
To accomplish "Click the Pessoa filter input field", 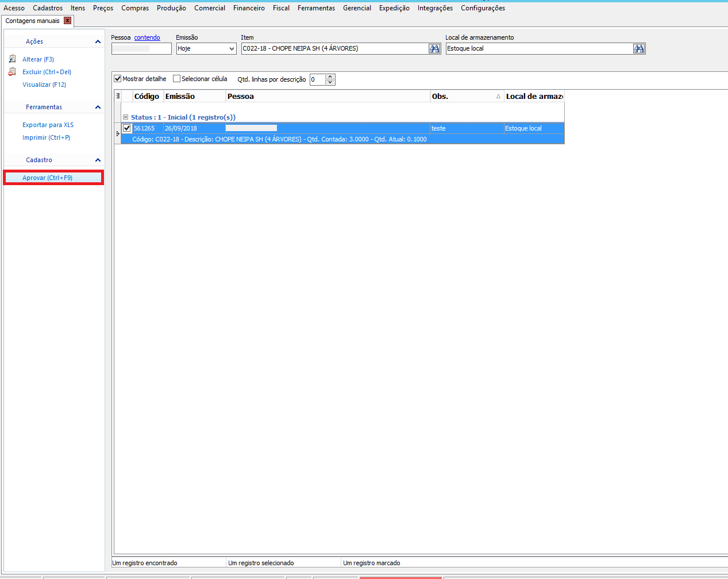I will [x=141, y=49].
